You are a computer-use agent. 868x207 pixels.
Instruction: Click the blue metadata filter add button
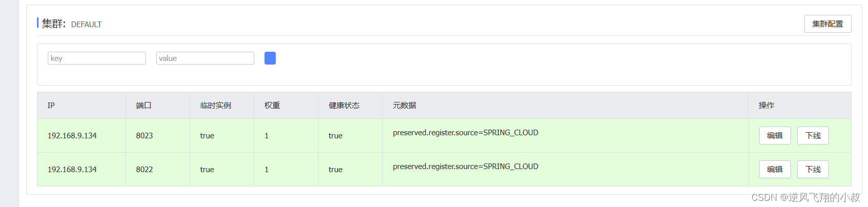[x=270, y=58]
